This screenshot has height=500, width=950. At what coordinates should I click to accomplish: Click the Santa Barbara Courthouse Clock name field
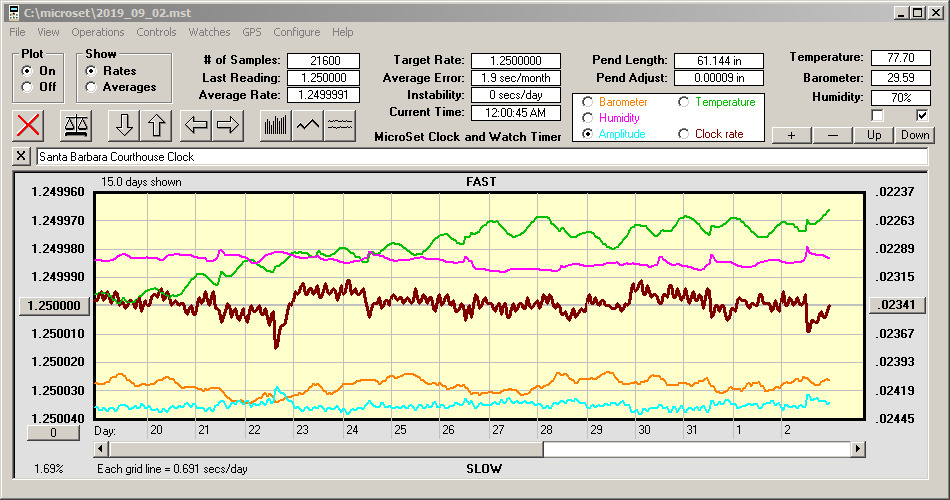tap(482, 157)
